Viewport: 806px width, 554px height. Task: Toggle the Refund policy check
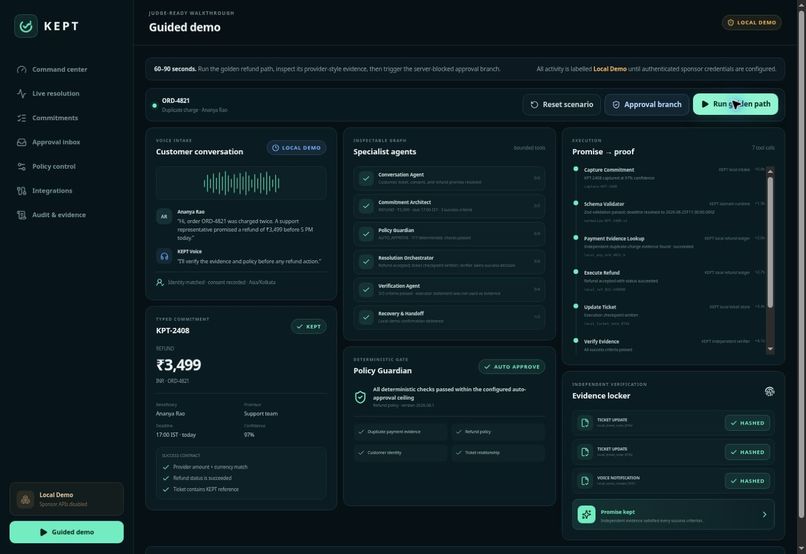pyautogui.click(x=498, y=432)
